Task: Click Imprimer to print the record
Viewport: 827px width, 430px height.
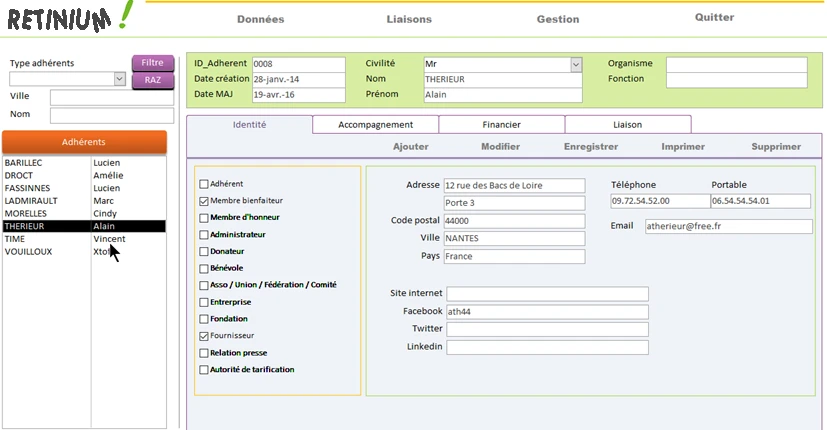Action: pyautogui.click(x=683, y=147)
